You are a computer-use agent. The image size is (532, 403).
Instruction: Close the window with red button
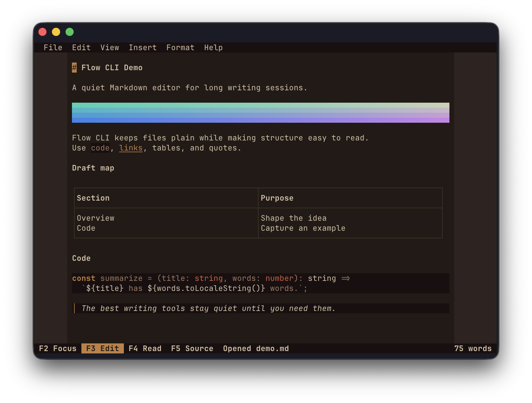coord(42,32)
